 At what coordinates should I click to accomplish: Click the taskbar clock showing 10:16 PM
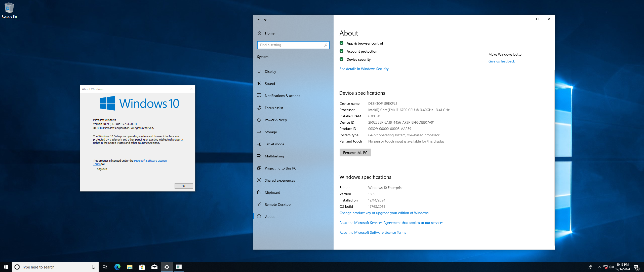622,267
